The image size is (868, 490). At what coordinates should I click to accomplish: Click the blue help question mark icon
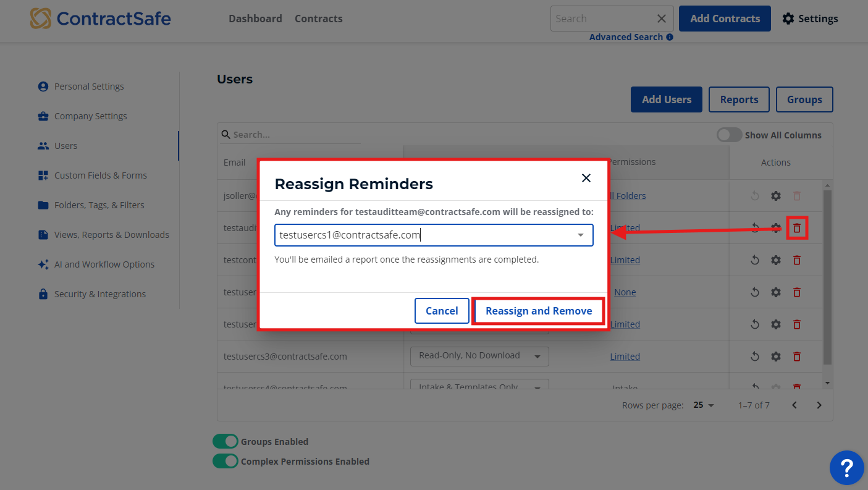(x=846, y=468)
